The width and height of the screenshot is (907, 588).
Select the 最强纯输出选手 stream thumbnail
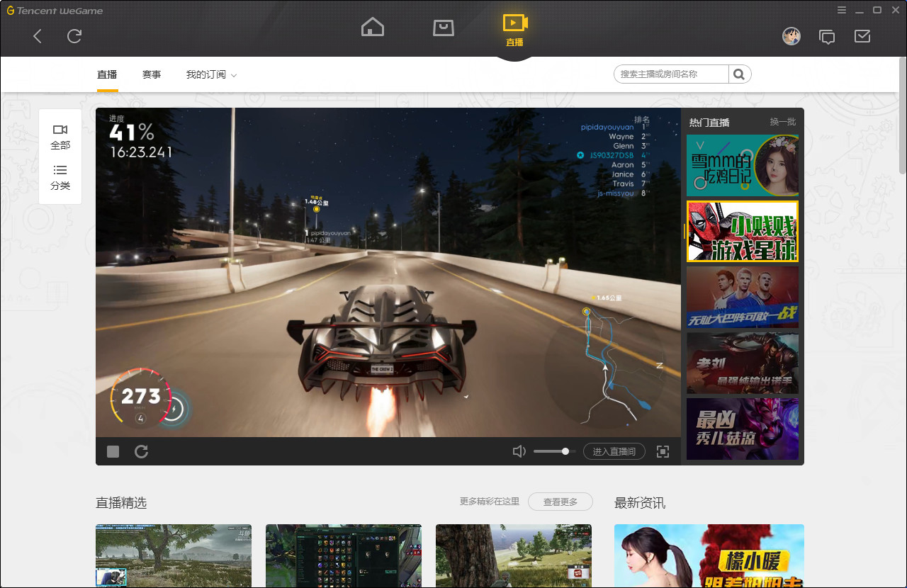click(743, 363)
